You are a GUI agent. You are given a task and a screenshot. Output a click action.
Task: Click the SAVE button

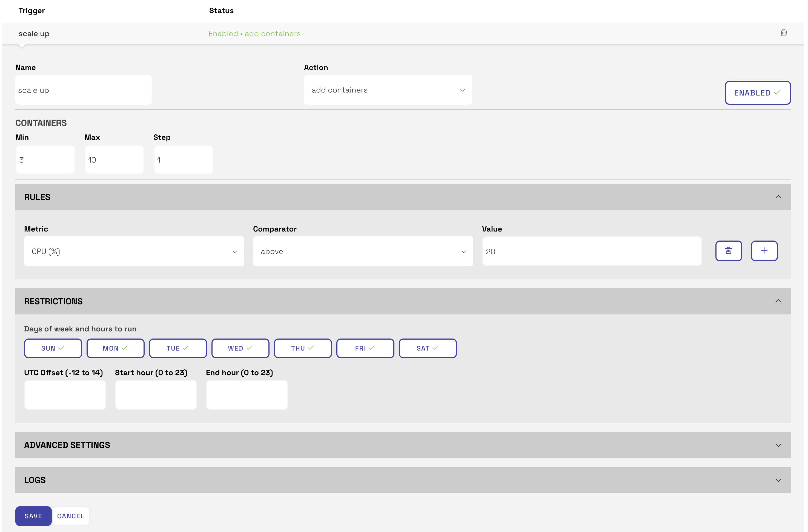[x=33, y=516]
